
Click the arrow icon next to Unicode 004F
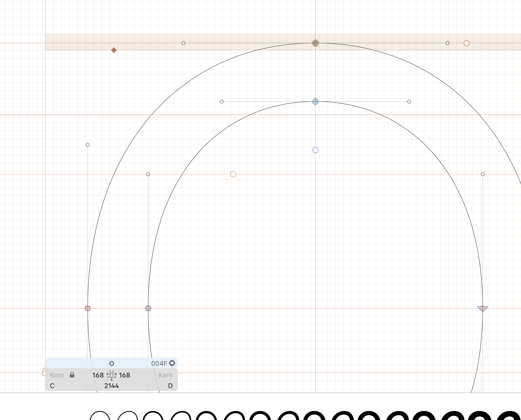tap(173, 363)
